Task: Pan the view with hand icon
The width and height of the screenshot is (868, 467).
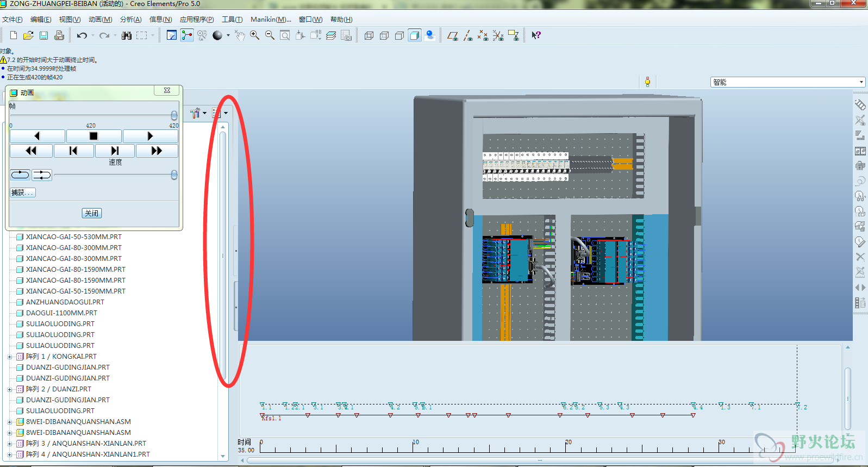Action: pos(240,35)
